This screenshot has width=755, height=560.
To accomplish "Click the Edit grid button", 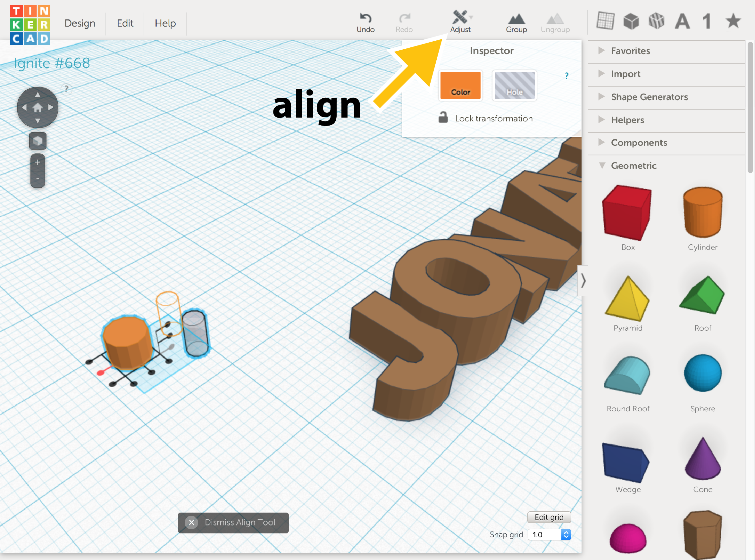I will click(549, 517).
